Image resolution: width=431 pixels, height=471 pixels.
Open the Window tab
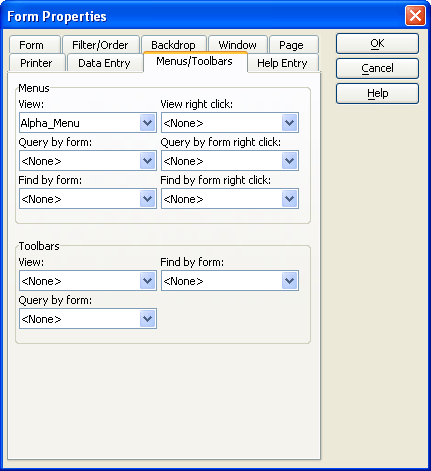click(238, 45)
